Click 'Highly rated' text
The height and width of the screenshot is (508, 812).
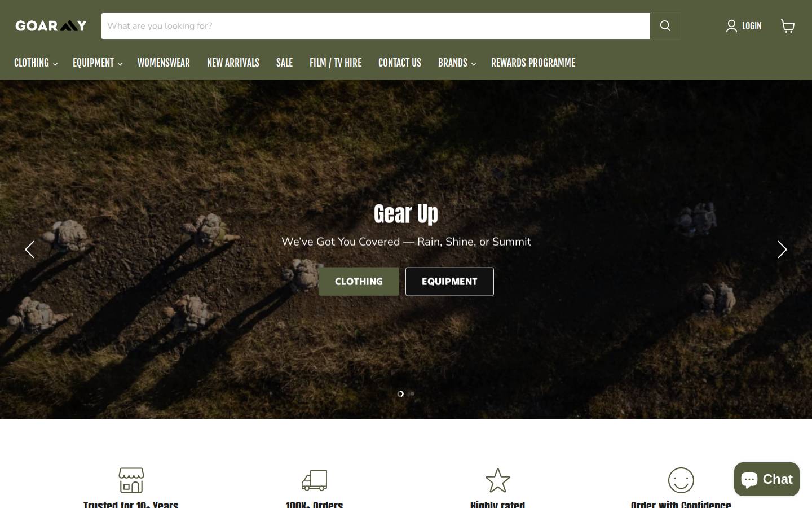[497, 504]
